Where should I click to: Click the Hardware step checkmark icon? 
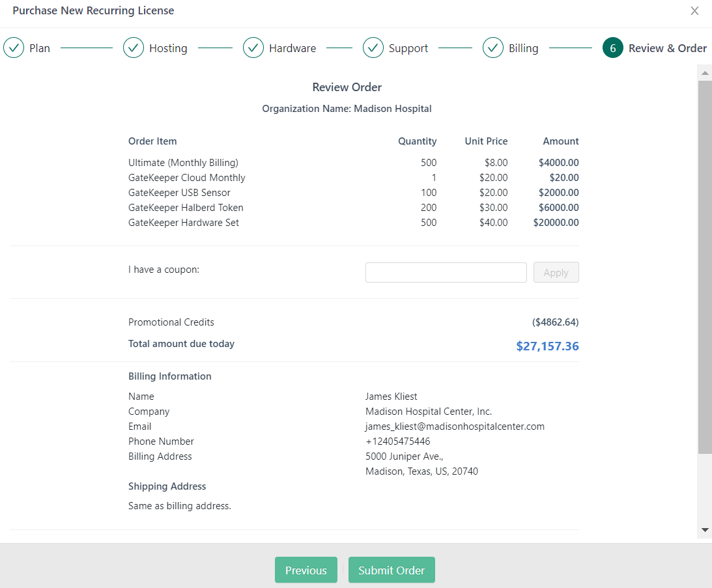click(253, 48)
